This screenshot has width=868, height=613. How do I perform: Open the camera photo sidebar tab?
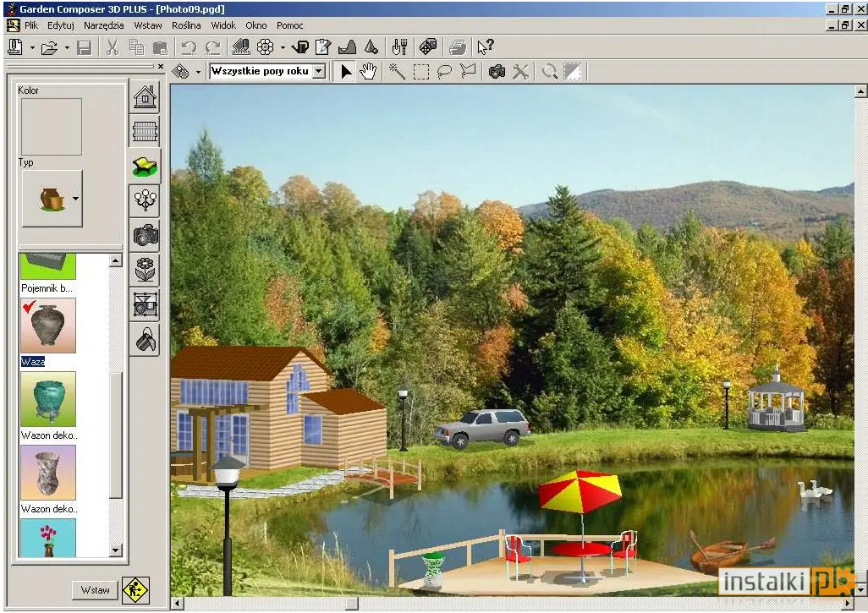click(x=146, y=234)
